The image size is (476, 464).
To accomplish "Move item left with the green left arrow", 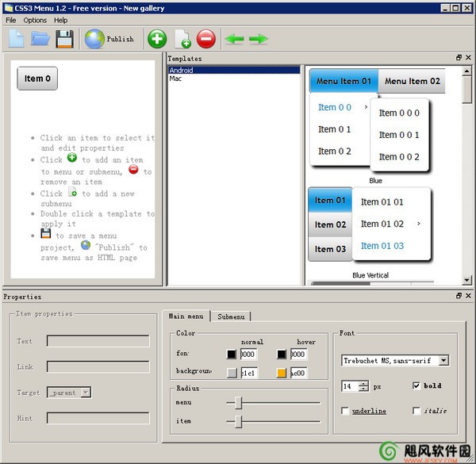I will (x=234, y=39).
